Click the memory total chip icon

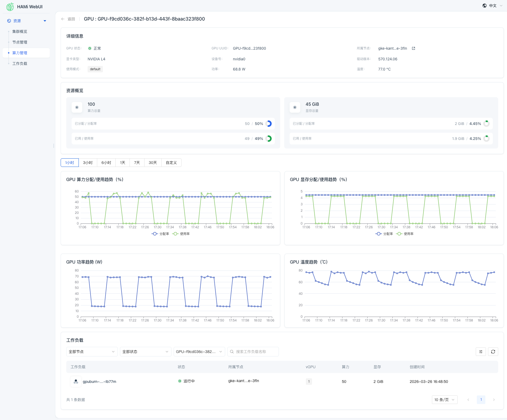coord(295,107)
